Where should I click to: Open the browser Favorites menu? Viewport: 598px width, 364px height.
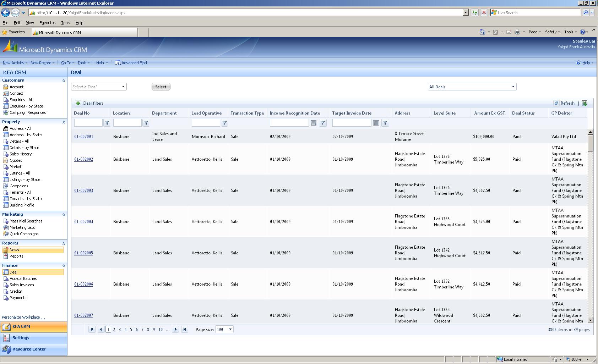coord(47,23)
